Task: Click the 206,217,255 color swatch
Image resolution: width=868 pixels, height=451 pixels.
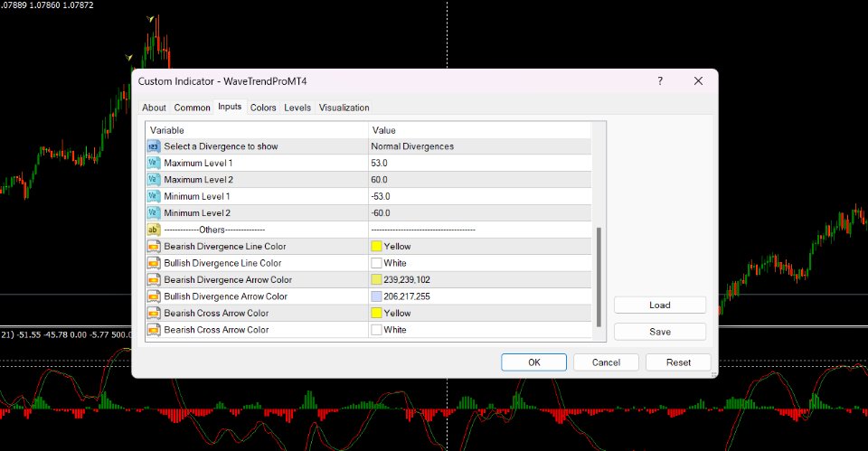Action: pos(376,296)
